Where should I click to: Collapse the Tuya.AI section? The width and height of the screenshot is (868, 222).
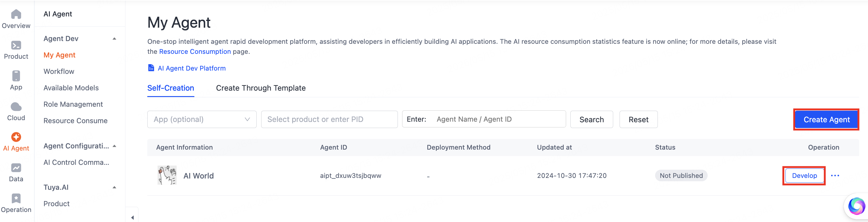[x=114, y=187]
